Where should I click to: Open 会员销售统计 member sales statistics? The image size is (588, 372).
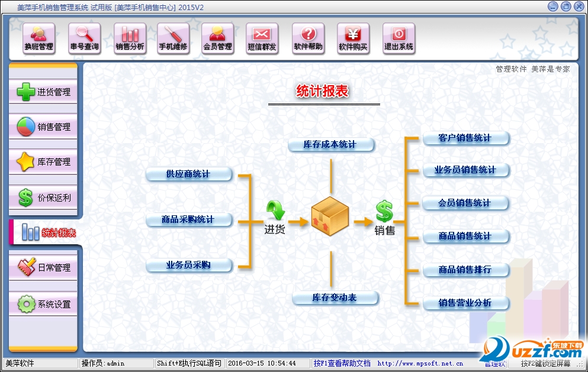466,203
